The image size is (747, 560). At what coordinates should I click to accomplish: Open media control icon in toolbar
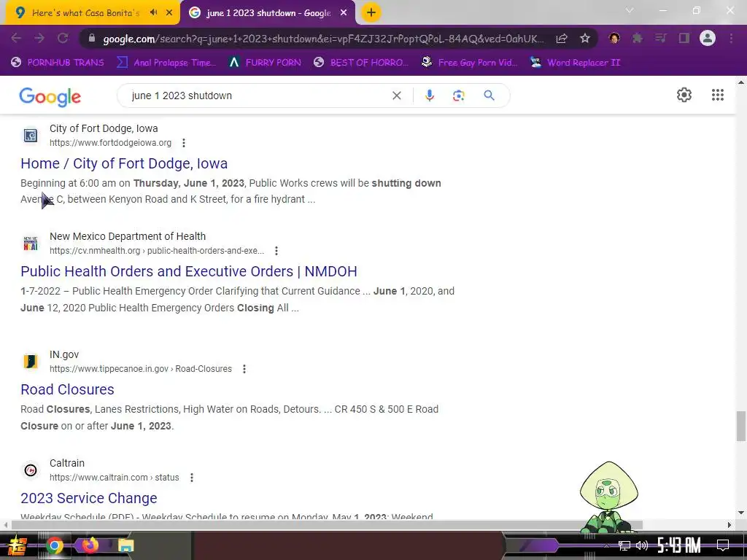point(660,38)
